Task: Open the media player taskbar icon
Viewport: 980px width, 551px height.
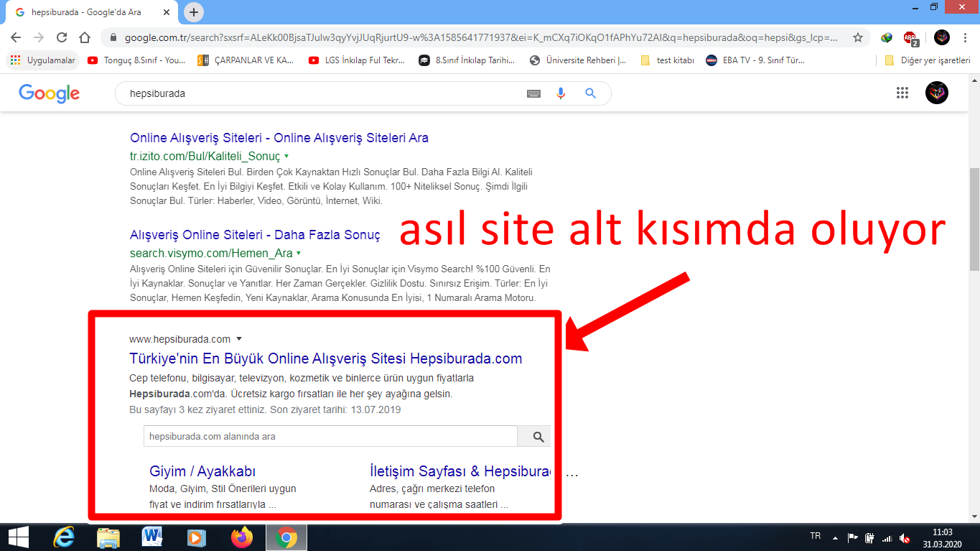Action: click(197, 537)
